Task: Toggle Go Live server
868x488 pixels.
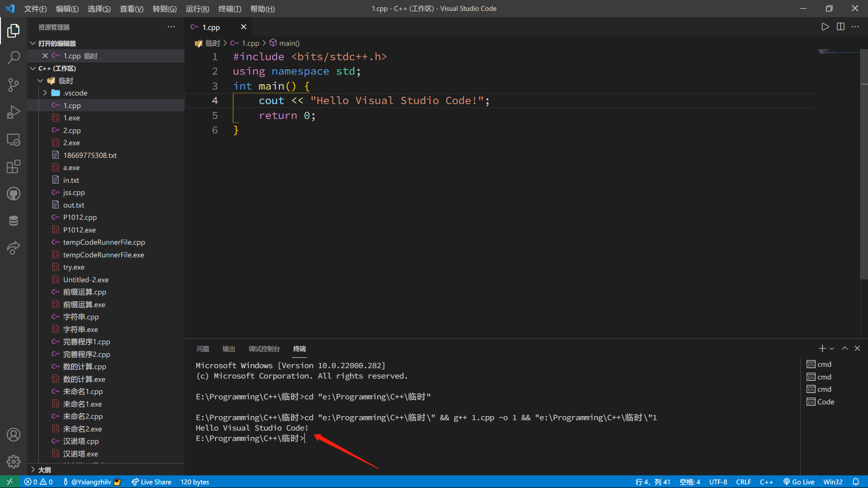Action: (x=799, y=482)
